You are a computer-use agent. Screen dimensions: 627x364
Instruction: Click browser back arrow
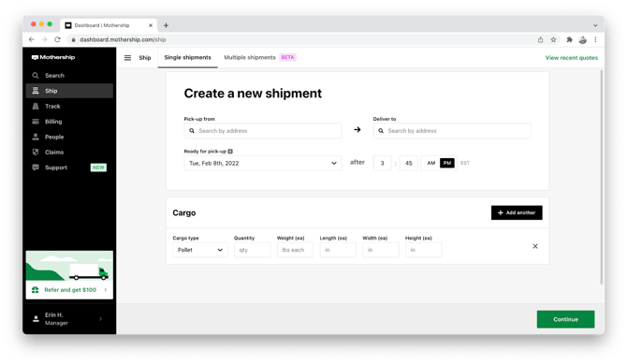32,39
